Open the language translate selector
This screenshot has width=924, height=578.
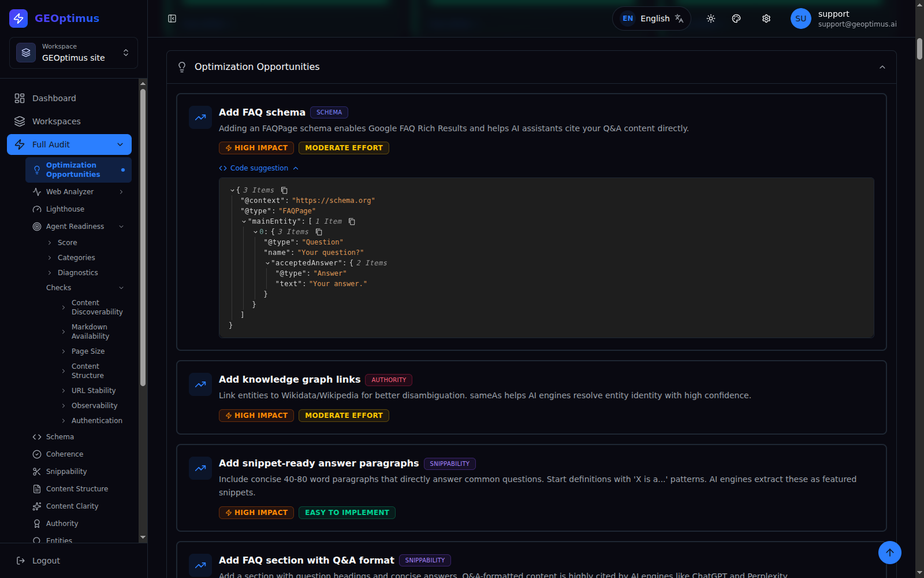[651, 18]
